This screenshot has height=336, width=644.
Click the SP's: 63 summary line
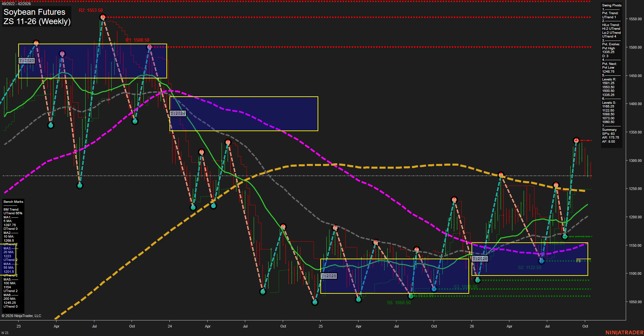point(608,134)
